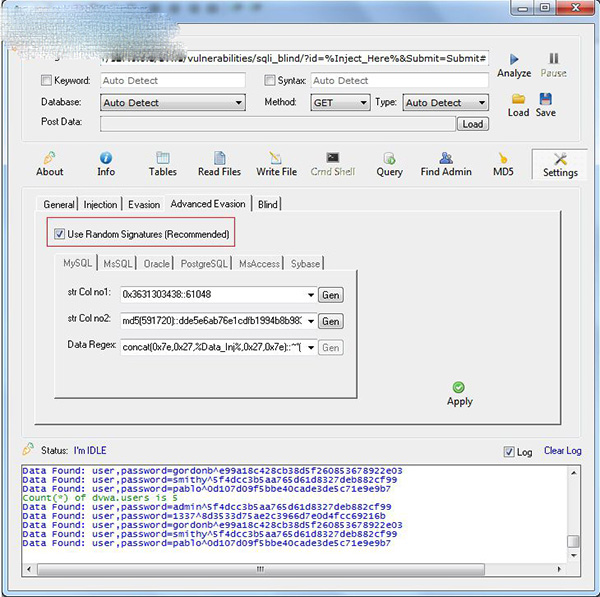The image size is (600, 597).
Task: Expand the Type Auto Detect dropdown
Action: [481, 103]
